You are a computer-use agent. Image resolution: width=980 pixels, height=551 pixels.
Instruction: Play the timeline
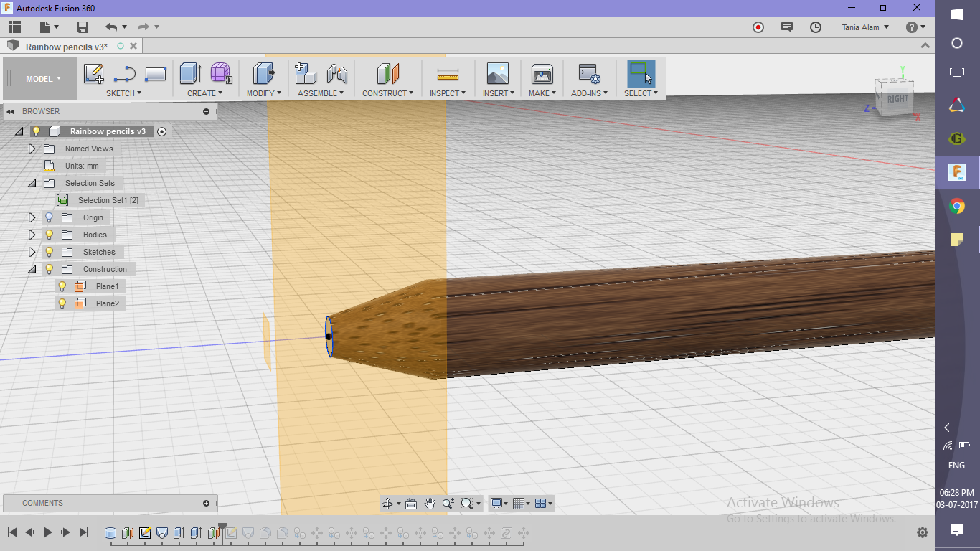[x=48, y=532]
